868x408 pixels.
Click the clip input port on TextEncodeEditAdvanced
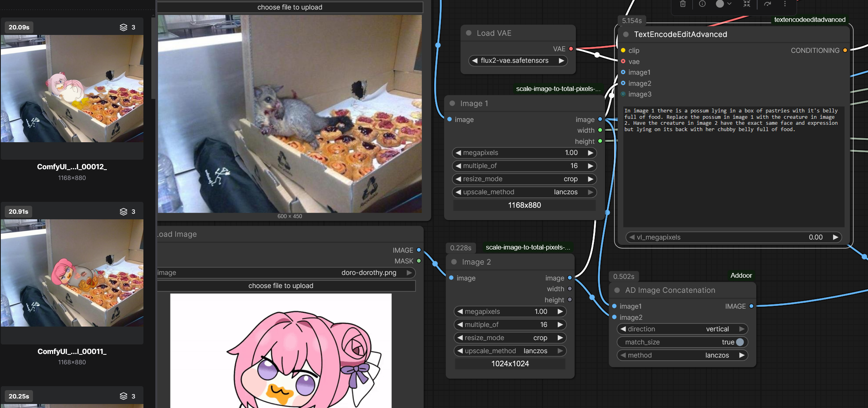pos(623,50)
